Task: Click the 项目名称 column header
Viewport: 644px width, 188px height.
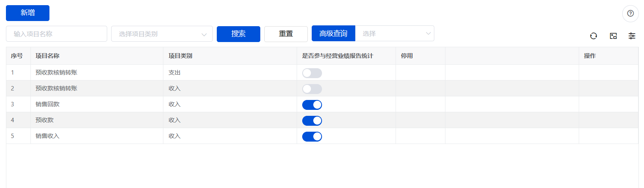Action: [x=47, y=56]
